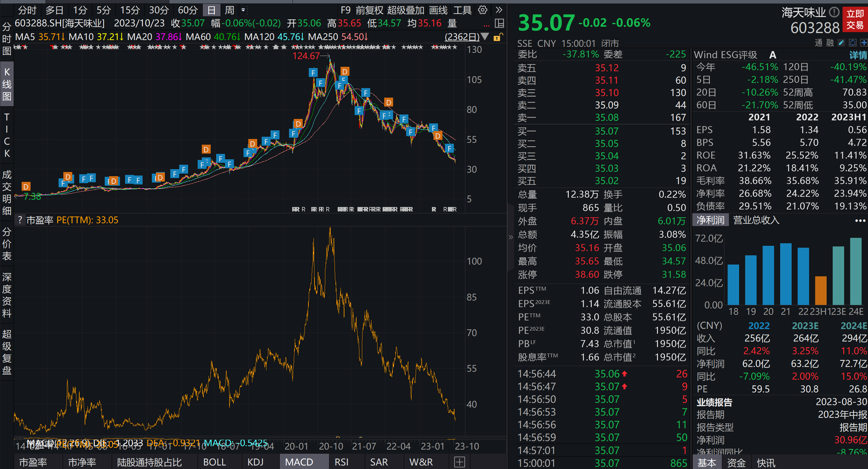Click the info icon beside 海天味业
The image size is (868, 469).
(x=834, y=12)
